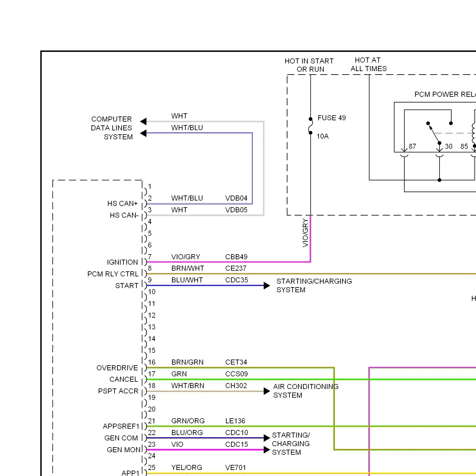Click the PSPT ACCR pin label
The height and width of the screenshot is (476, 476).
click(118, 391)
